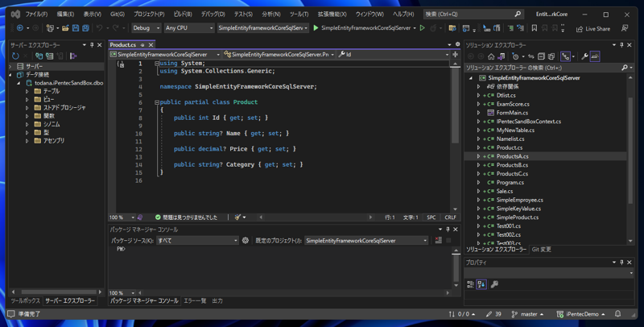Open the package source dropdown showing すべて

197,240
